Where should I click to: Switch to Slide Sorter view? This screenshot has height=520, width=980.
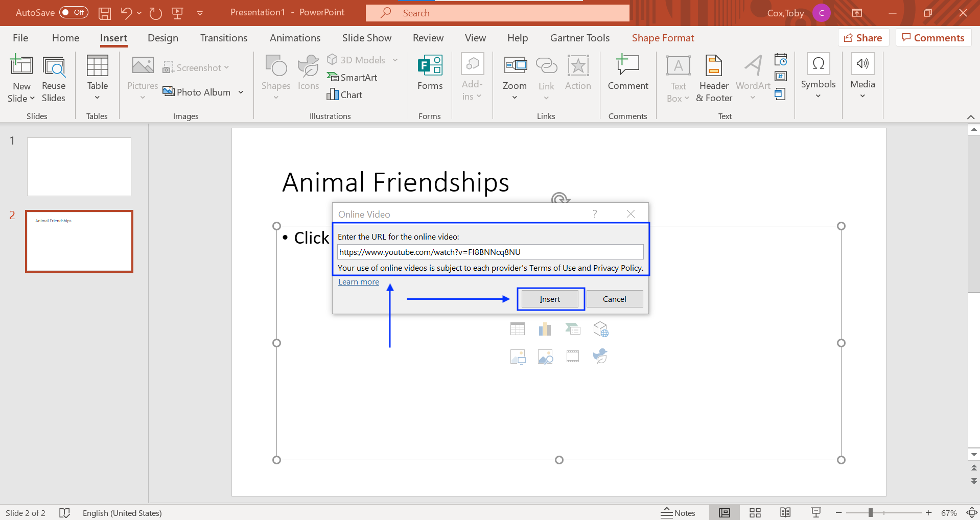click(x=755, y=512)
